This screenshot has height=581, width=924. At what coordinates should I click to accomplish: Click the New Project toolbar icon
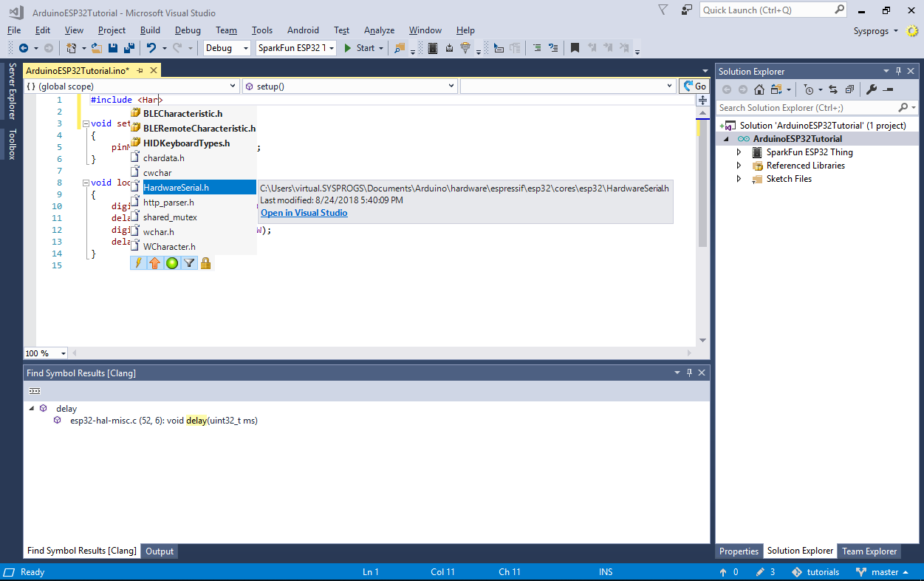click(72, 48)
